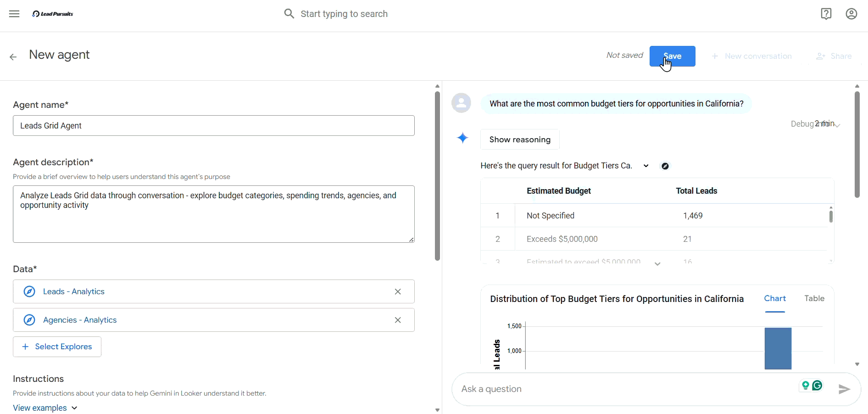Click the Gemini sparkle icon
Image resolution: width=868 pixels, height=414 pixels.
[463, 138]
